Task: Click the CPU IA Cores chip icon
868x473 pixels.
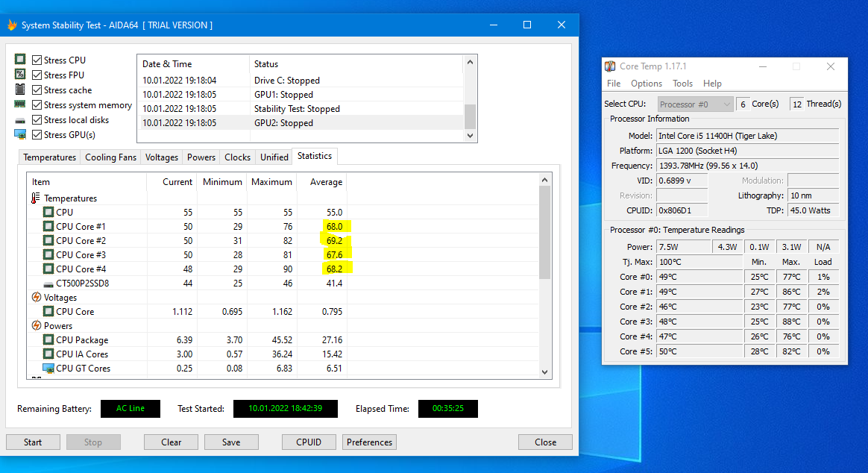Action: click(48, 354)
